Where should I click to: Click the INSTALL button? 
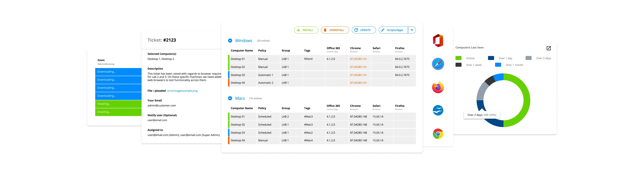click(x=306, y=30)
